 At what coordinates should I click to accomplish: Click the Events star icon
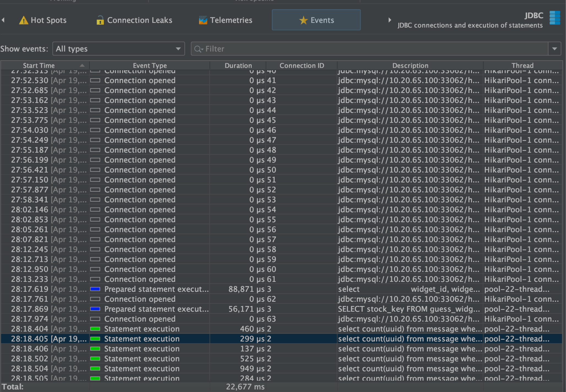coord(303,20)
